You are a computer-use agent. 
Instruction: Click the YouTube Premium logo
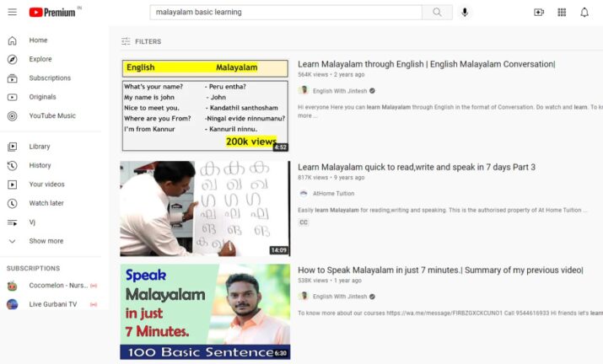pos(52,13)
